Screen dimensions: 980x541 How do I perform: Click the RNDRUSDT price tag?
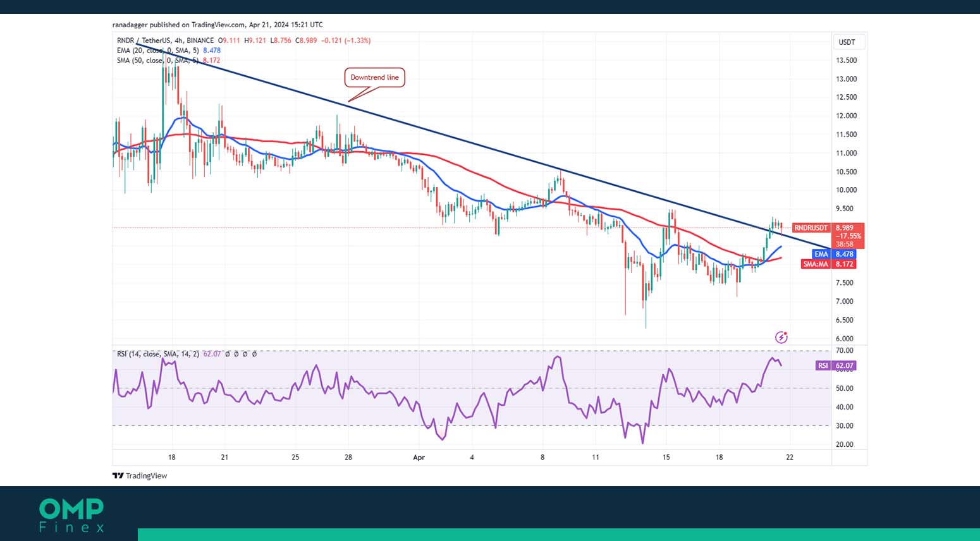coord(811,228)
